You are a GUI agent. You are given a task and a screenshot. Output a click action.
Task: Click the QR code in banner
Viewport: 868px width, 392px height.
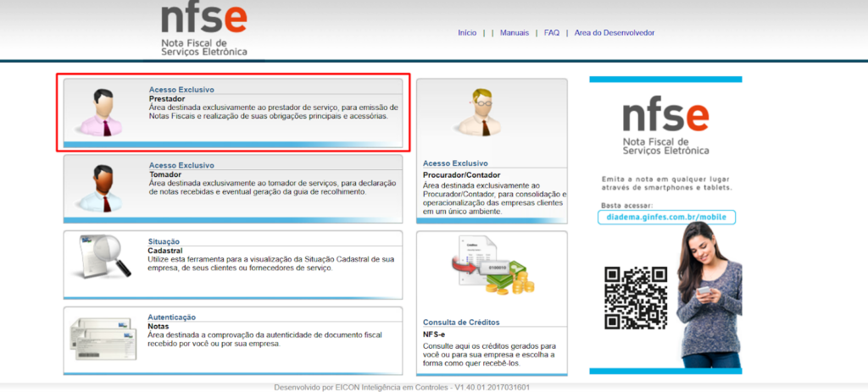pyautogui.click(x=635, y=295)
